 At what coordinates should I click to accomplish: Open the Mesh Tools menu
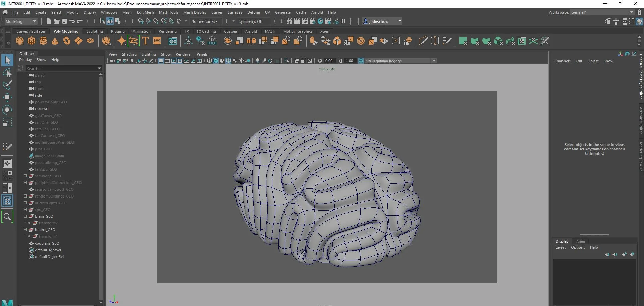(x=168, y=12)
